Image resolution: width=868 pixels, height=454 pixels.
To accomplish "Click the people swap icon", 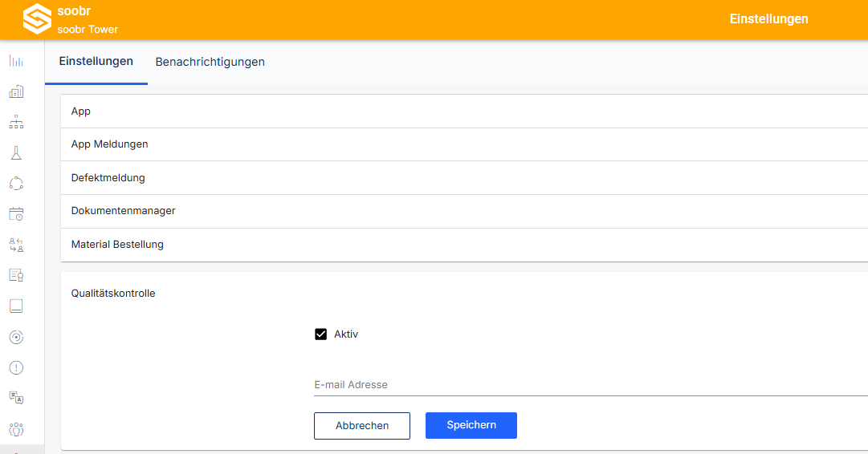I will click(x=16, y=245).
